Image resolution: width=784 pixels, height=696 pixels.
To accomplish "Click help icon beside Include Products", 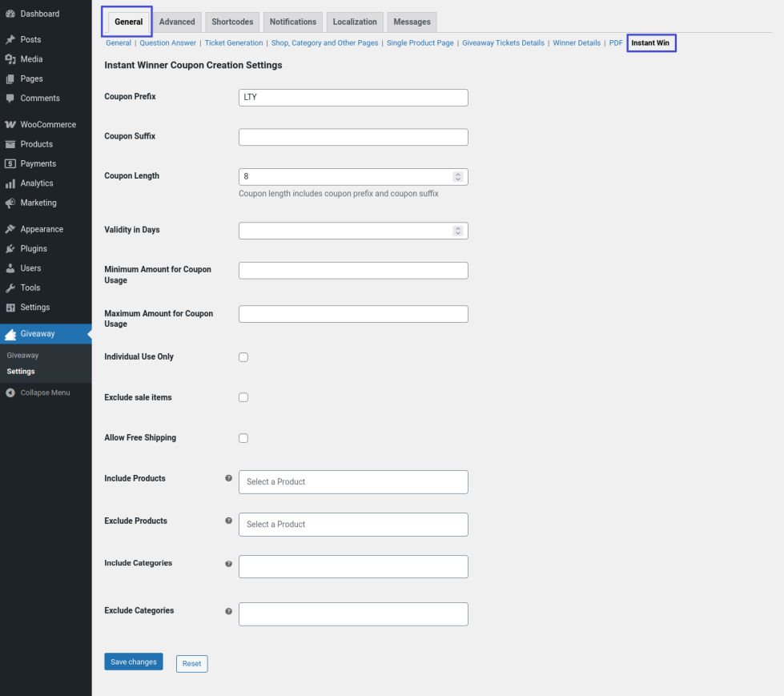I will click(228, 478).
